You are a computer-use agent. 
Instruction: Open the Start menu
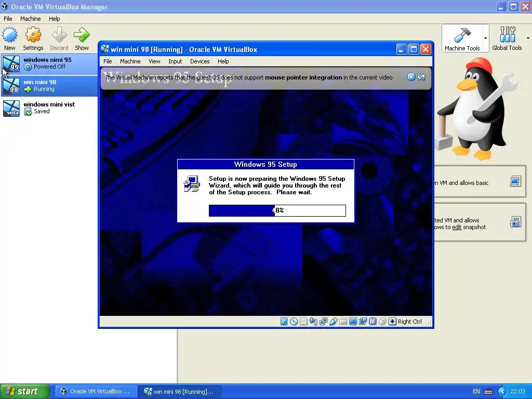(x=25, y=391)
